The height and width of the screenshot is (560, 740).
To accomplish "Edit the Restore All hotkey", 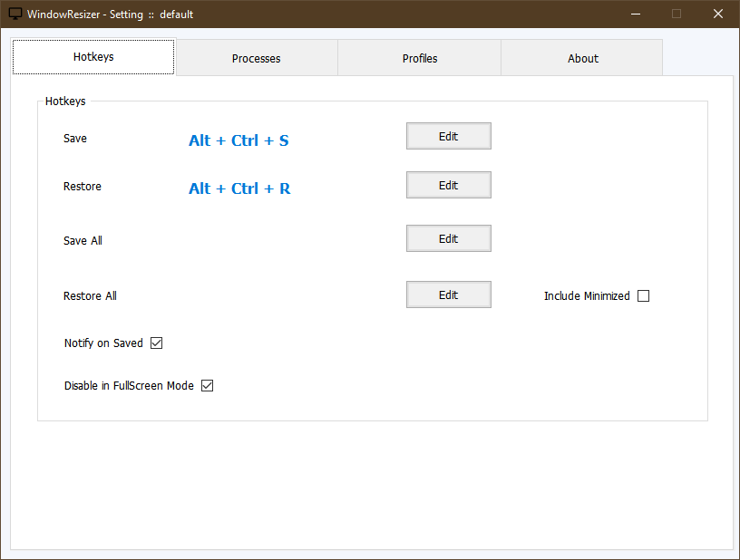I will pyautogui.click(x=448, y=294).
